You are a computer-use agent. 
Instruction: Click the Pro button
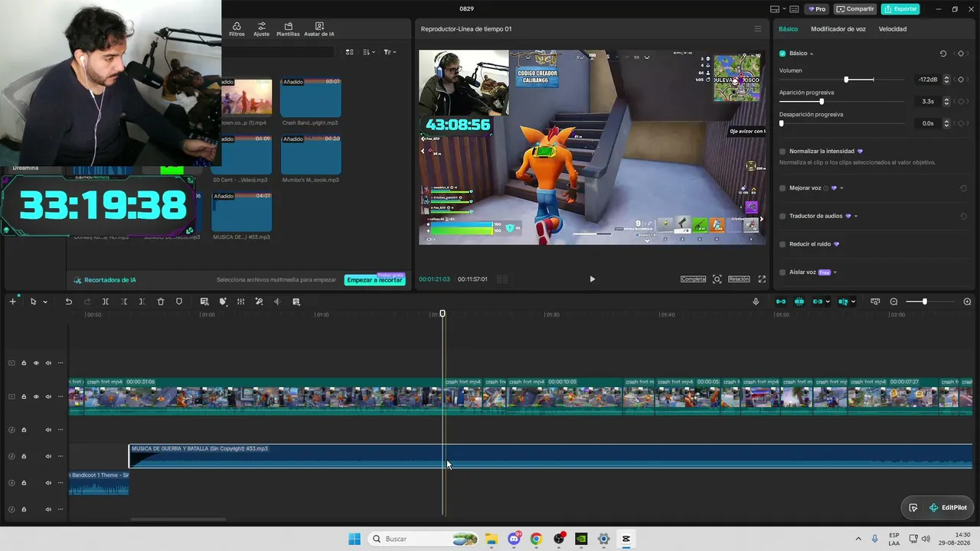click(817, 9)
